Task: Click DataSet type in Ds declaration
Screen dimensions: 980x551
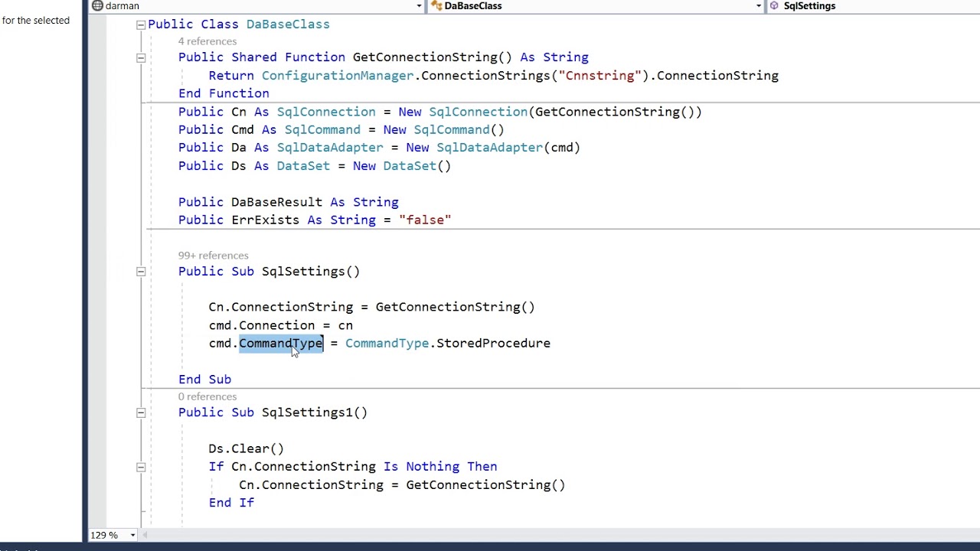Action: point(303,166)
